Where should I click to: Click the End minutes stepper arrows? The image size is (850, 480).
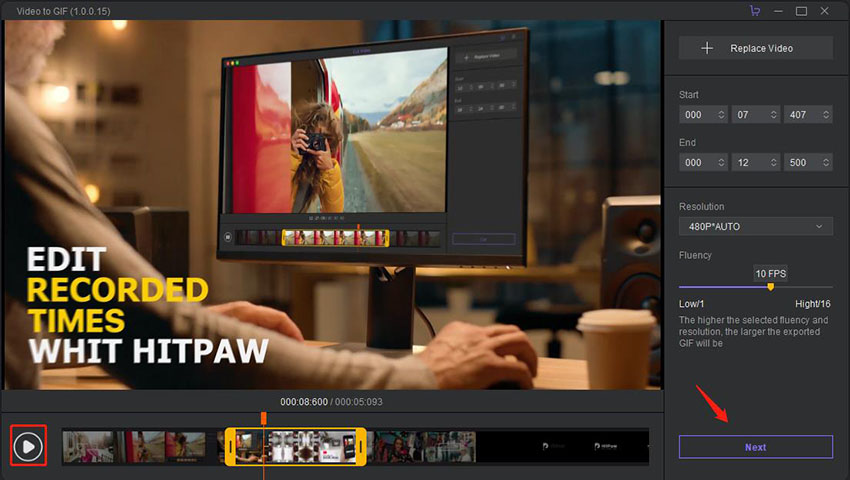721,162
